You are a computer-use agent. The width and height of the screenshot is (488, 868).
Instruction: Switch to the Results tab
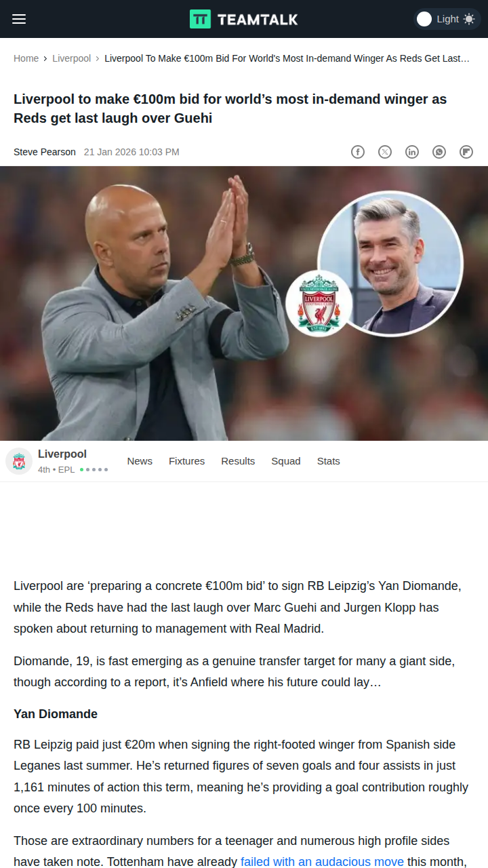tap(238, 461)
